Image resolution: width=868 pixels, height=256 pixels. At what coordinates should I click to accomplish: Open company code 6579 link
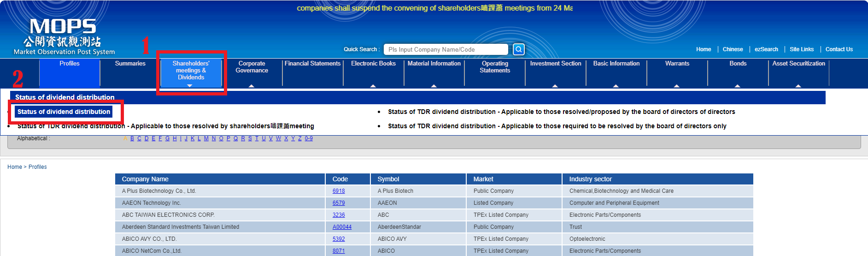[x=339, y=203]
